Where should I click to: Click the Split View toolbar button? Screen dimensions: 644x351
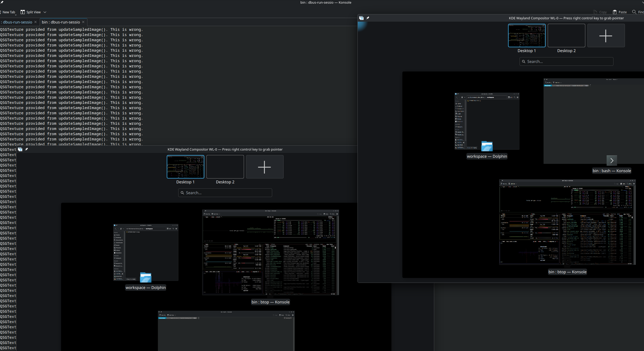tap(31, 12)
